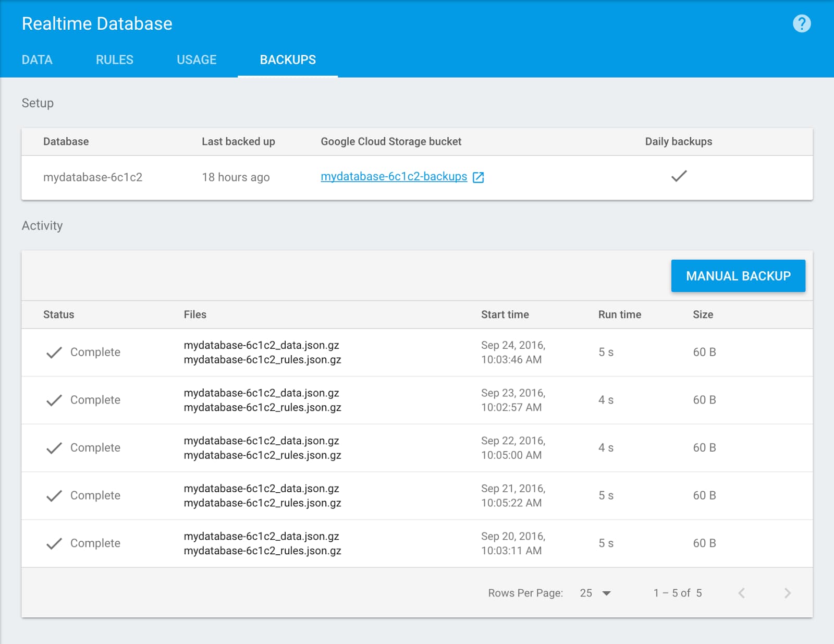Select the Sep 24 data.json.gz file name
The width and height of the screenshot is (834, 644).
(x=261, y=345)
